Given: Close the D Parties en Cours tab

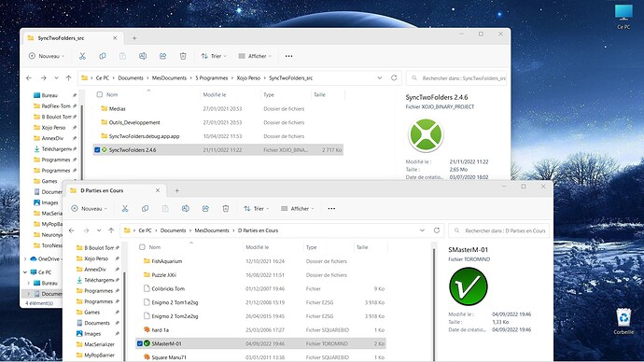Looking at the screenshot, I should point(158,190).
